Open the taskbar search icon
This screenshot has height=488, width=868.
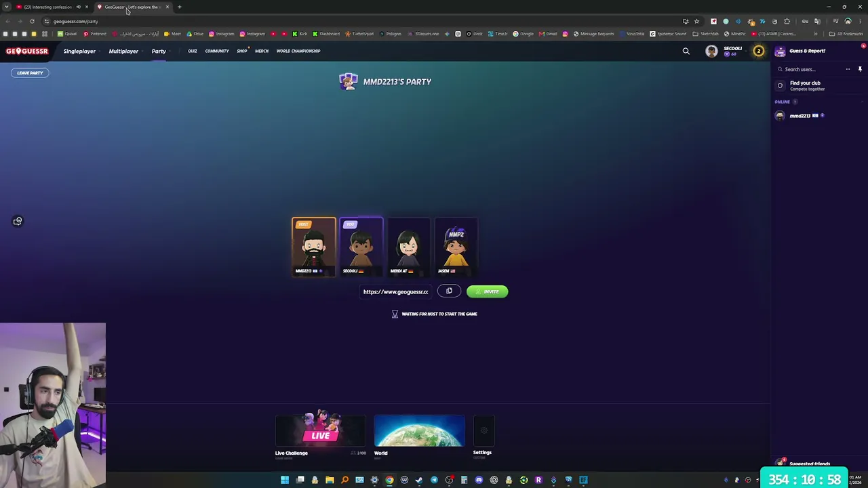click(344, 480)
